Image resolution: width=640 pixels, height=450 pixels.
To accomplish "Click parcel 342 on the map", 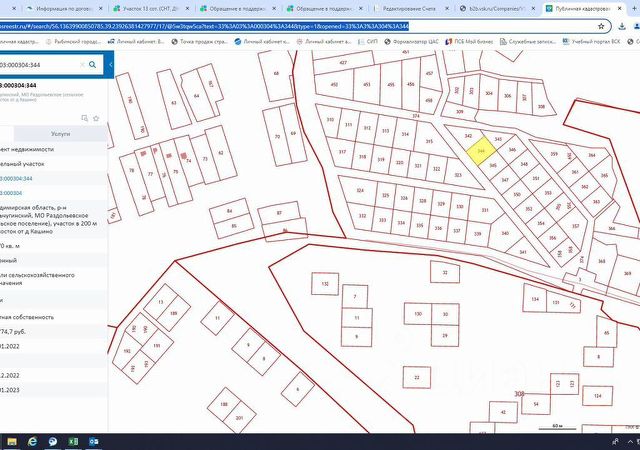I will (468, 136).
